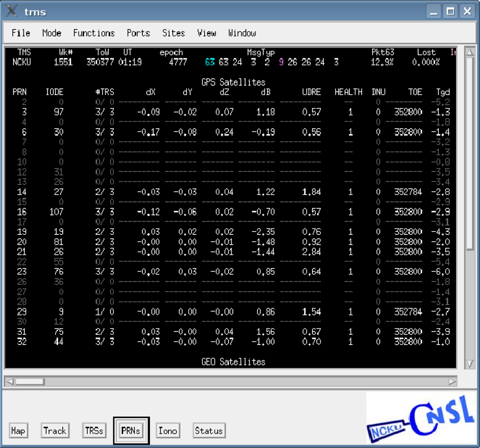
Task: Click PRN 3 row number
Action: (x=24, y=112)
